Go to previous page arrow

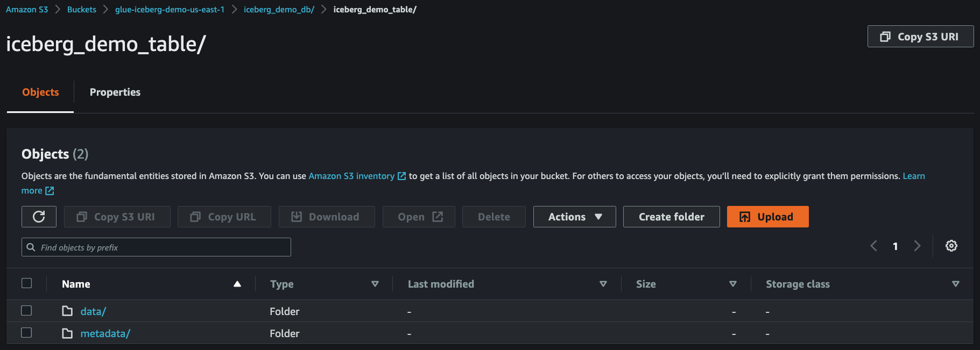873,246
